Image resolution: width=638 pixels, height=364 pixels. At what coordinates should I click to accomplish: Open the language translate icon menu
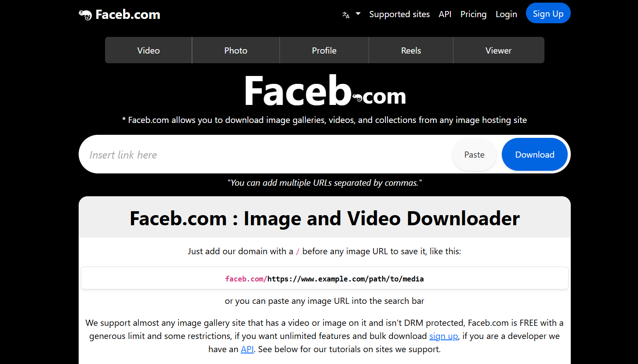(x=346, y=14)
